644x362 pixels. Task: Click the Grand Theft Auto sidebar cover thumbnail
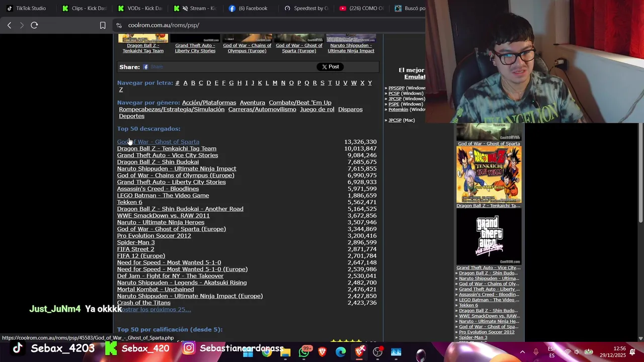click(x=489, y=237)
